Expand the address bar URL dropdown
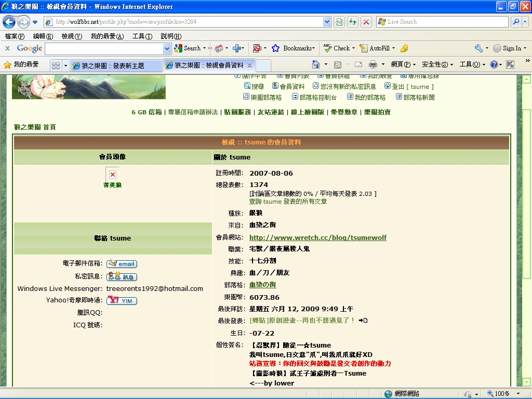Image resolution: width=532 pixels, height=399 pixels. coord(327,22)
